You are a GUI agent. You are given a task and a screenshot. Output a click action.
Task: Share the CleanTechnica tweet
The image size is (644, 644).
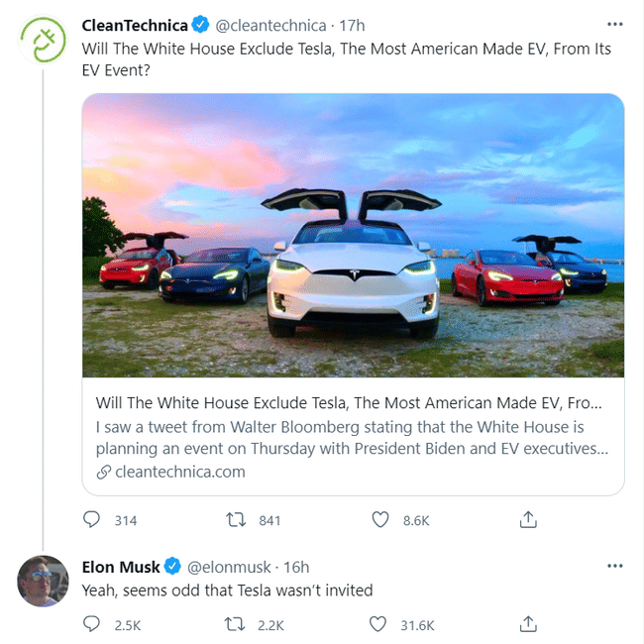(x=528, y=519)
